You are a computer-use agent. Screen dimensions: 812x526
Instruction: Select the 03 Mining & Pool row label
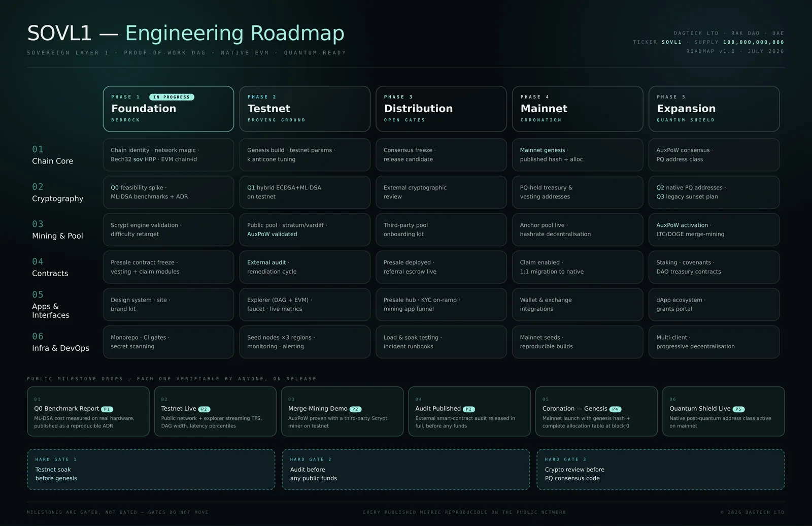pos(58,229)
